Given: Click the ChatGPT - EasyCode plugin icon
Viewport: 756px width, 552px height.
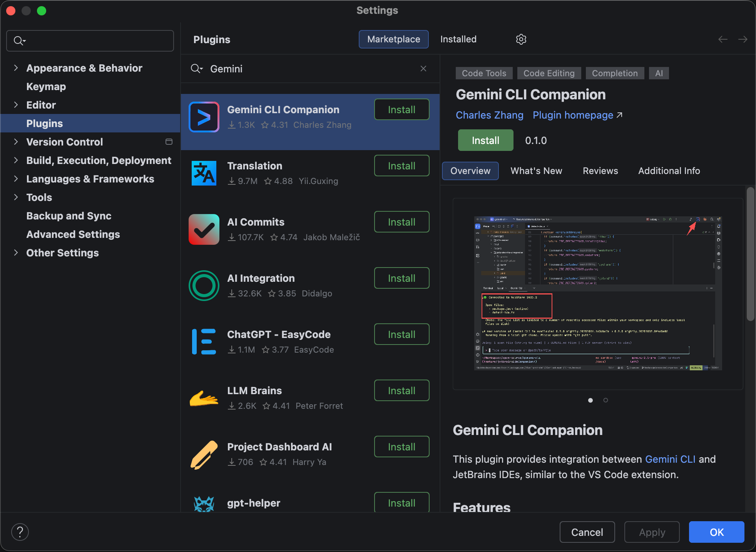Looking at the screenshot, I should click(x=204, y=342).
